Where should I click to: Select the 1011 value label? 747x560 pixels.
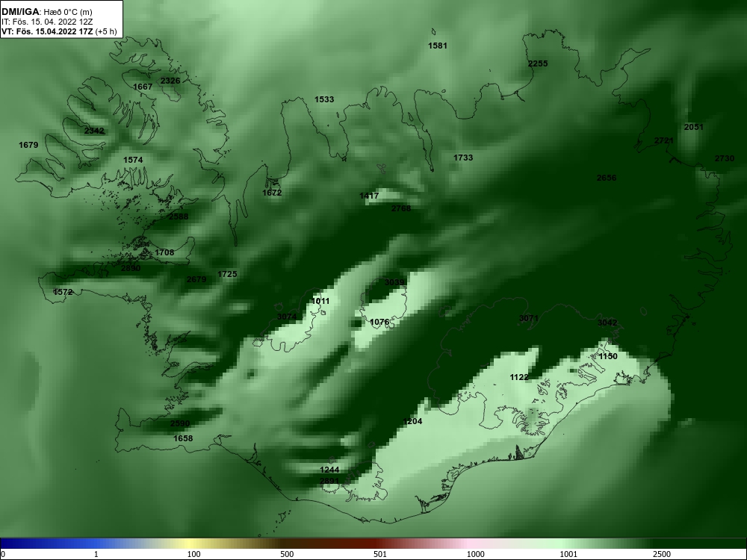[x=320, y=302]
